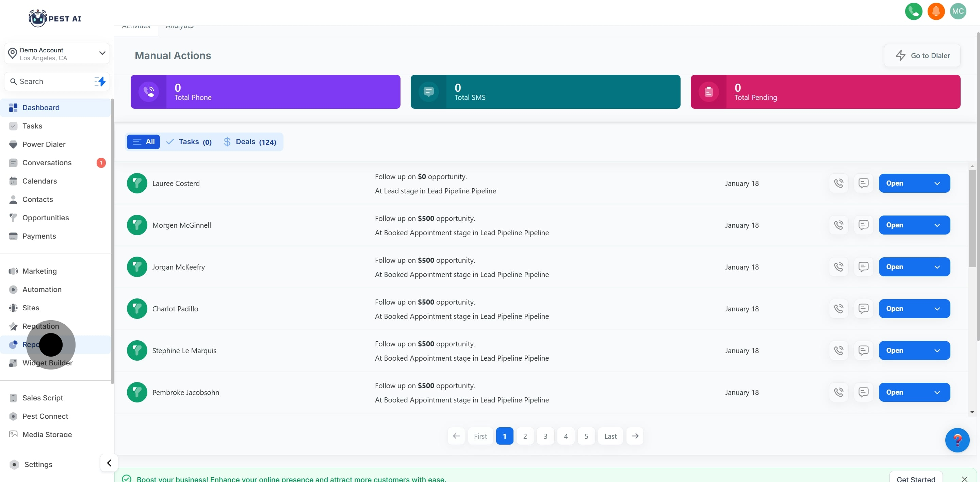Go to Opportunities in sidebar menu

pos(46,218)
